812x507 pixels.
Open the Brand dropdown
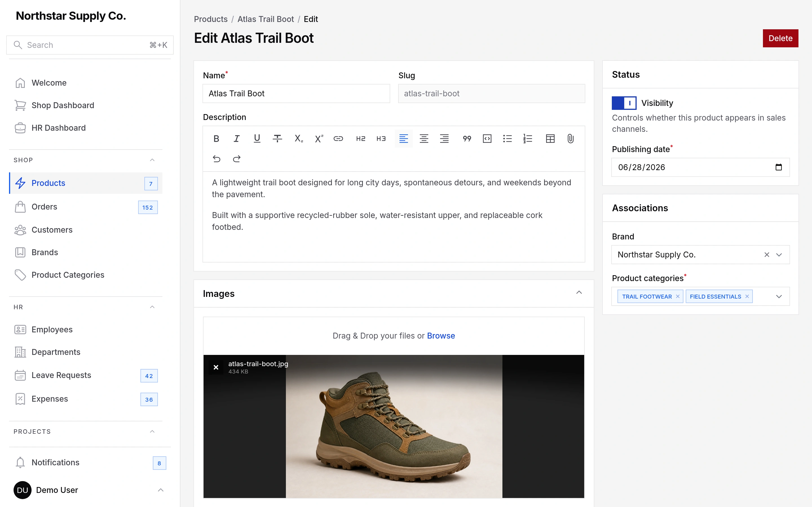coord(779,255)
